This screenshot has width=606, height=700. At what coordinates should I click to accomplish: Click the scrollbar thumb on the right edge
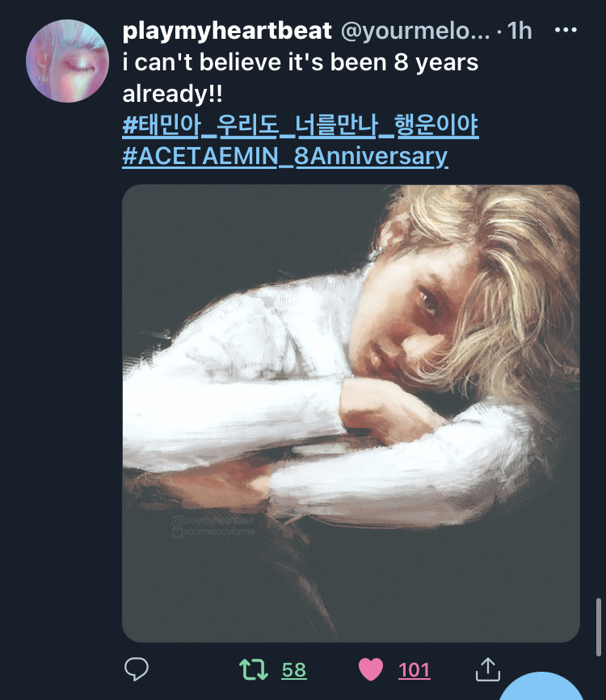click(x=597, y=626)
